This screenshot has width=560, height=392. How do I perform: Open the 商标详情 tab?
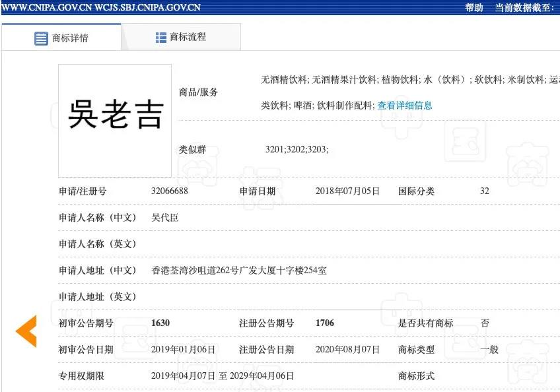[x=61, y=37]
